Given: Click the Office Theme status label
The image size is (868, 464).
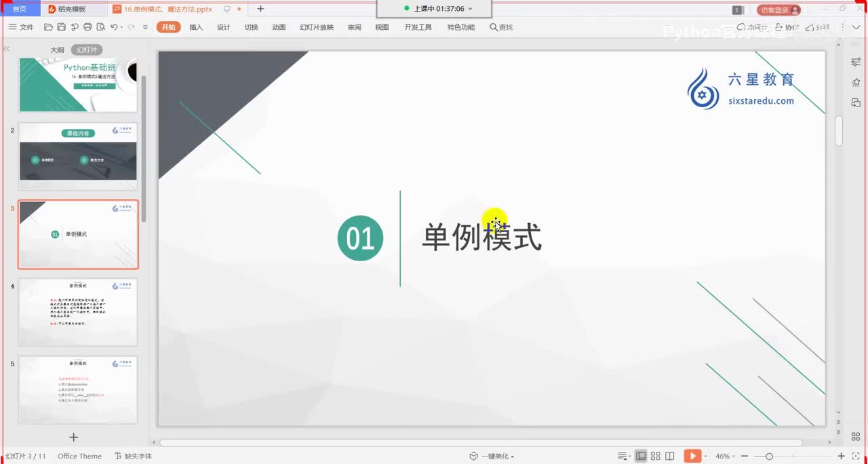Looking at the screenshot, I should tap(79, 456).
